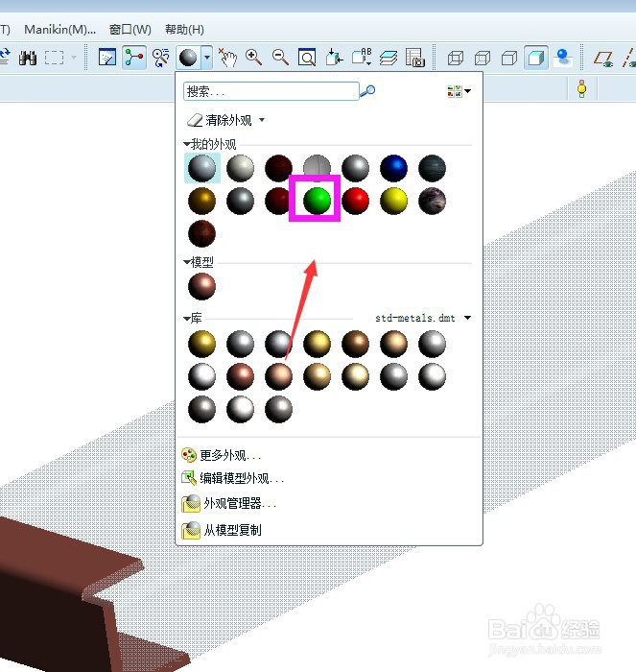Switch to no hidden display
Image resolution: width=636 pixels, height=672 pixels.
[508, 58]
